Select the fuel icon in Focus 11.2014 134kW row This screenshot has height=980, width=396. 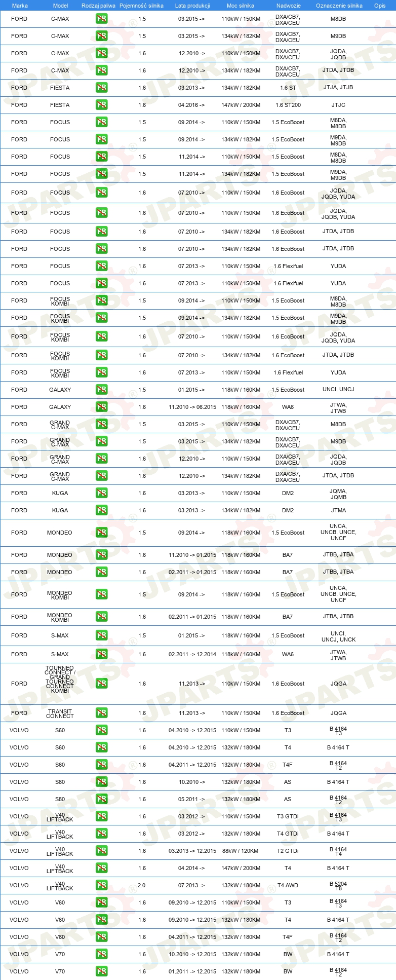pyautogui.click(x=101, y=174)
